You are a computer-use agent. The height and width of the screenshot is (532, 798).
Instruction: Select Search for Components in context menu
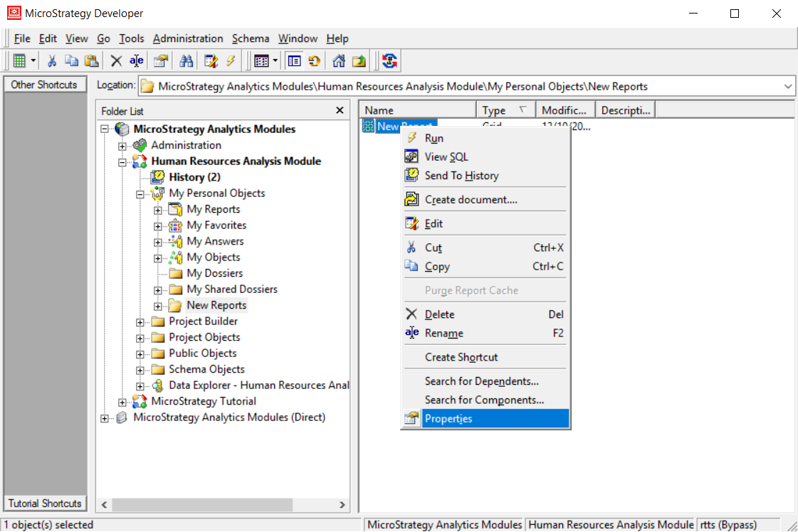click(x=485, y=400)
